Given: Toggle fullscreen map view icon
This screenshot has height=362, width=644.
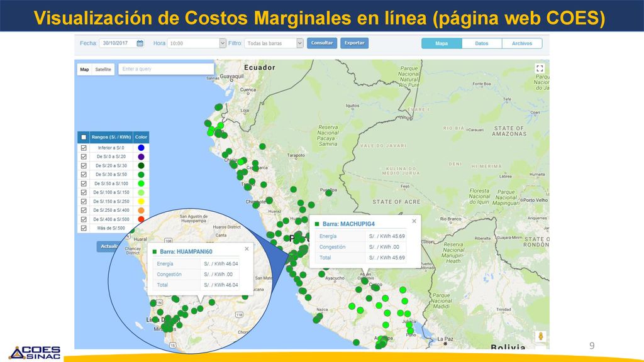Looking at the screenshot, I should (540, 69).
